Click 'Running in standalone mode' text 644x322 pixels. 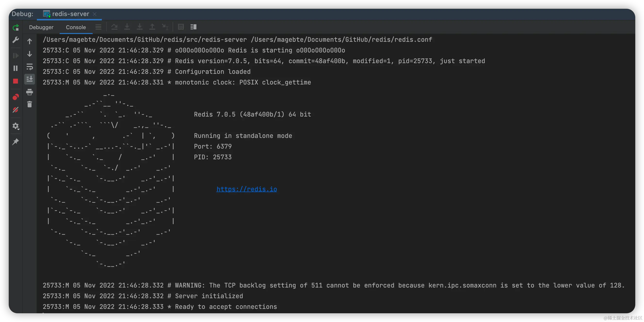pyautogui.click(x=243, y=136)
